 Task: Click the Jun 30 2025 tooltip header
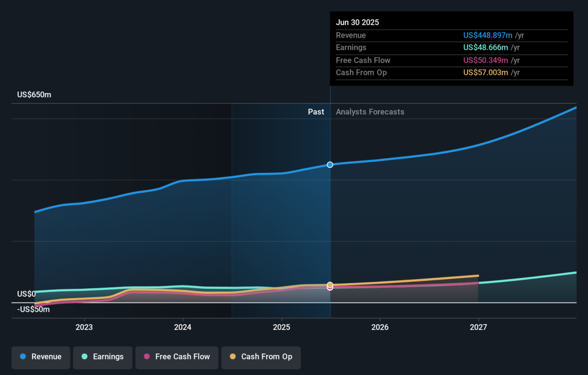[357, 23]
